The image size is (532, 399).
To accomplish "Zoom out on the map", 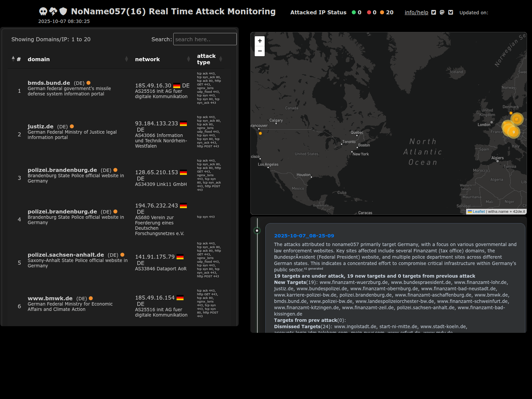I will [260, 51].
